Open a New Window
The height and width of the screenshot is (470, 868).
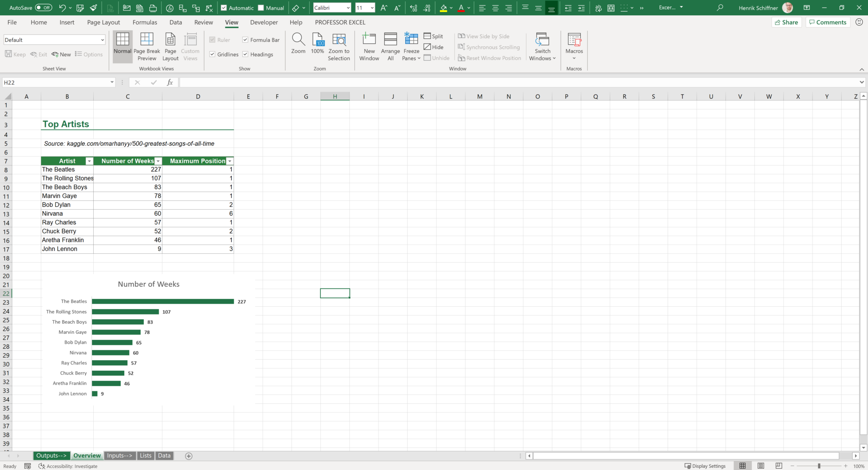(x=368, y=45)
